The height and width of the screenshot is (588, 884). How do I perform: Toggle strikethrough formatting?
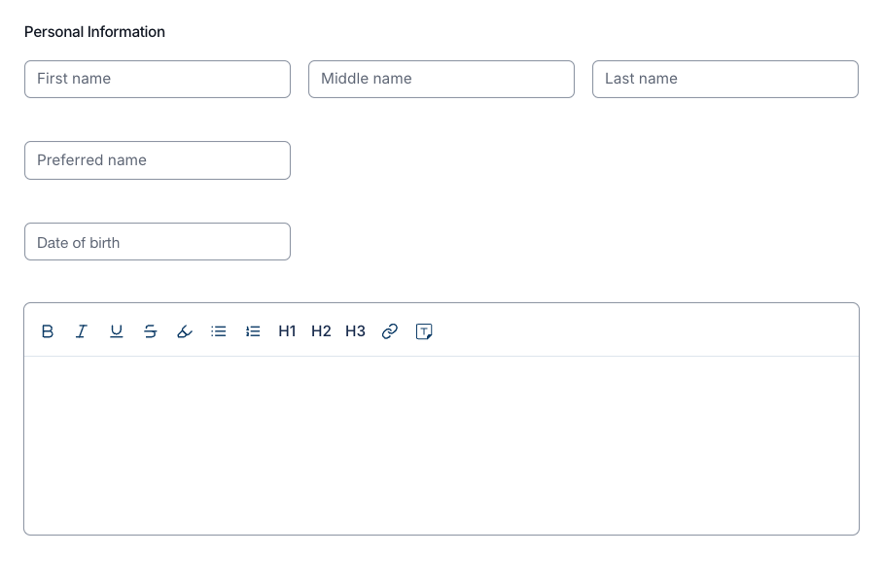click(151, 331)
